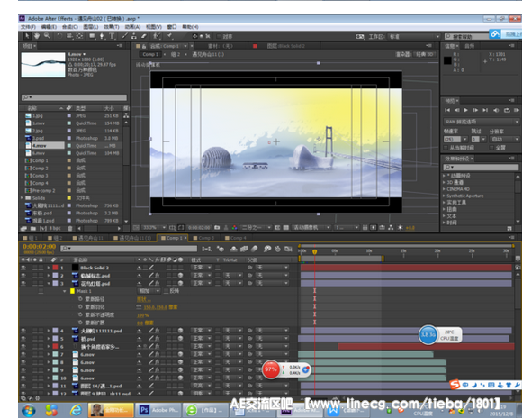Image resolution: width=532 pixels, height=419 pixels.
Task: Toggle Shy layers switch in timeline header
Action: coord(233,249)
